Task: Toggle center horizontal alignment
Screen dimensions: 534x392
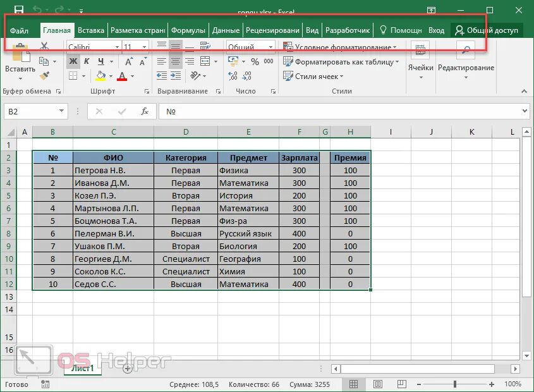Action: pos(176,61)
